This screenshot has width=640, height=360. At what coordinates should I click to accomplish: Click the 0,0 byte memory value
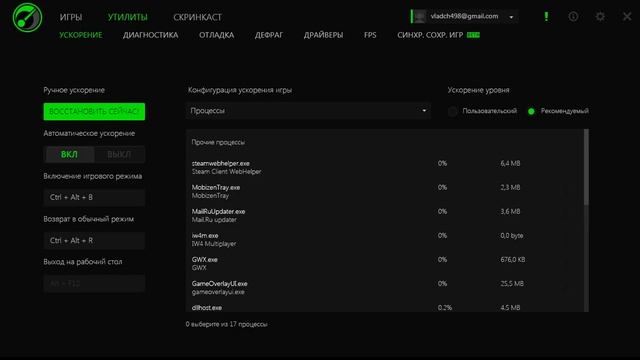click(x=512, y=236)
